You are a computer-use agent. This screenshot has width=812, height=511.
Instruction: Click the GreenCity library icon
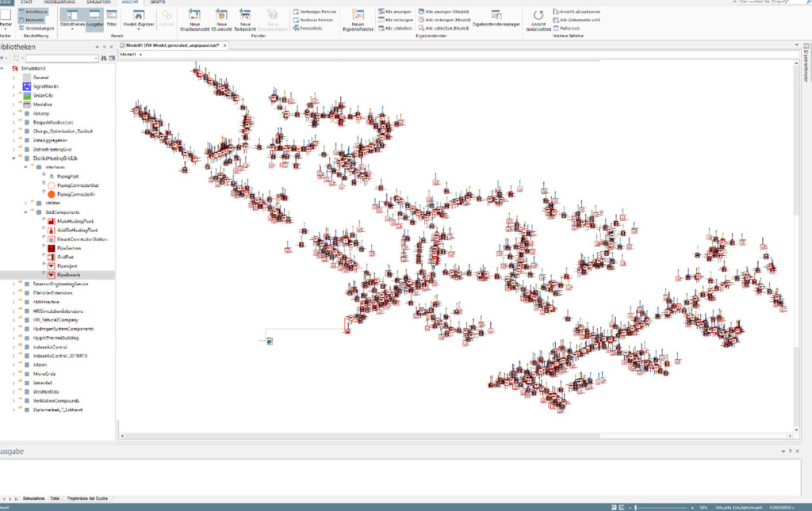(x=27, y=95)
